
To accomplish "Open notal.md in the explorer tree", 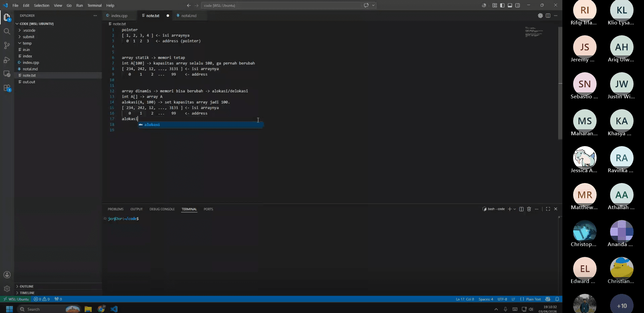I will tap(58, 69).
